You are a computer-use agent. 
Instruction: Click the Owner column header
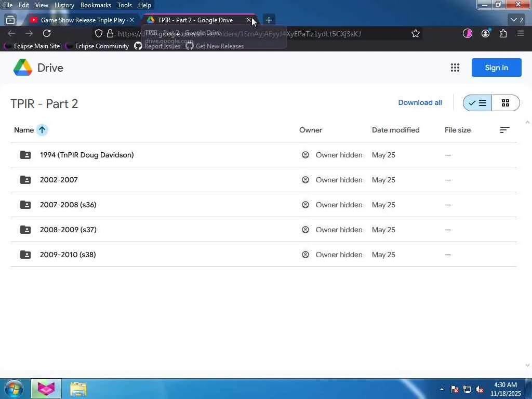(311, 130)
